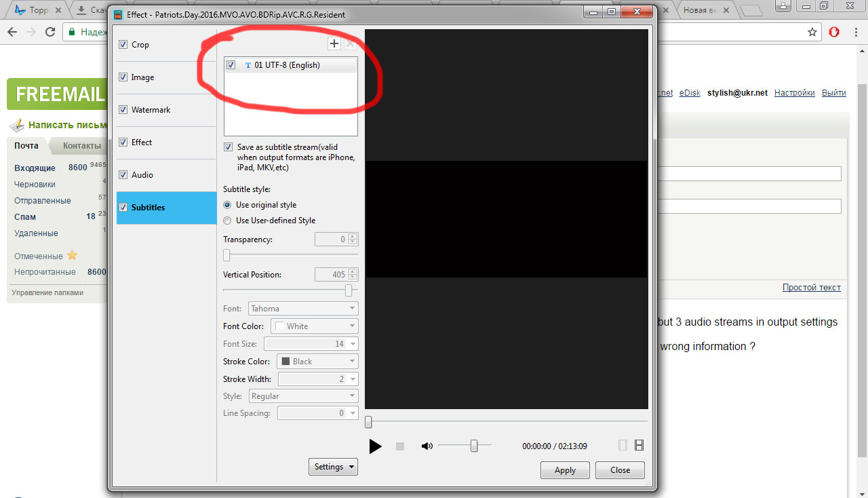Click the filmstrip icon right of the timecode

pyautogui.click(x=639, y=446)
